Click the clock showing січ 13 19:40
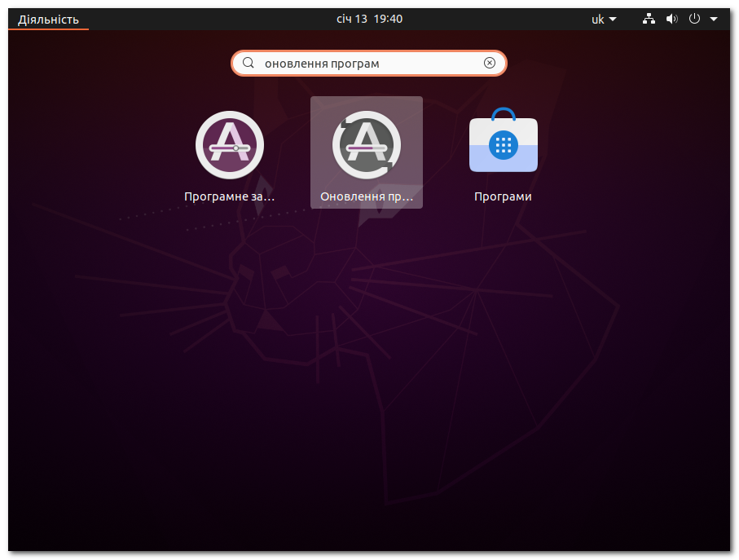Image resolution: width=739 pixels, height=560 pixels. point(369,18)
